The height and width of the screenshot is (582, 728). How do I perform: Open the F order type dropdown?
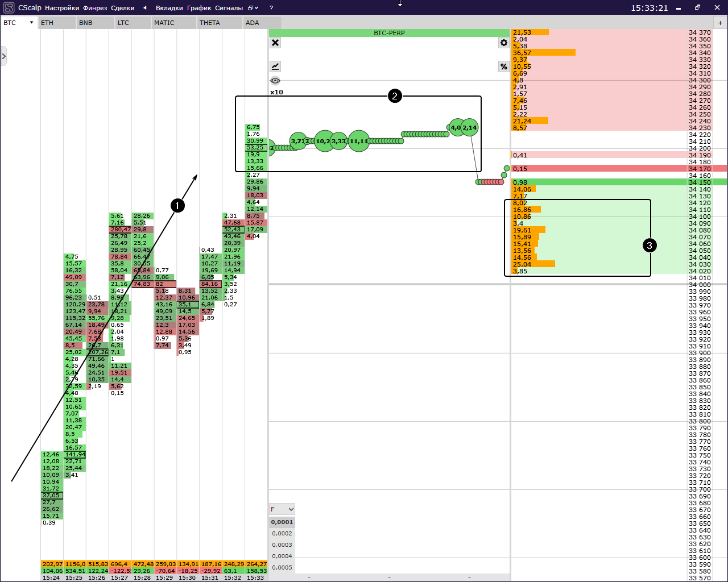point(282,509)
